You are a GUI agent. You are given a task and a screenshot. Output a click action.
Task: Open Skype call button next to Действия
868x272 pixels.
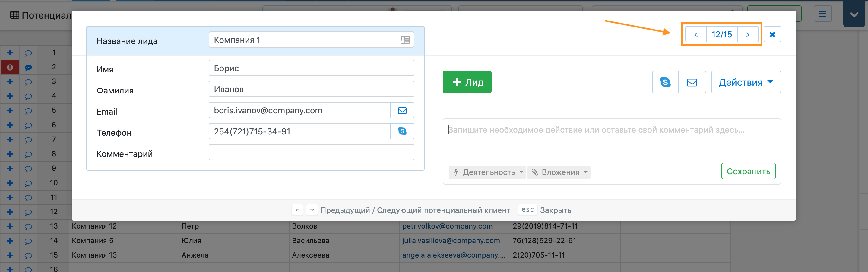pyautogui.click(x=665, y=82)
